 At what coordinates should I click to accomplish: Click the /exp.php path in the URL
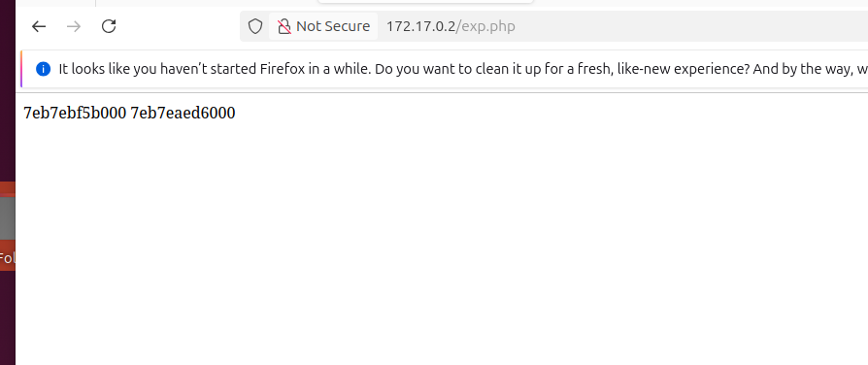point(485,26)
